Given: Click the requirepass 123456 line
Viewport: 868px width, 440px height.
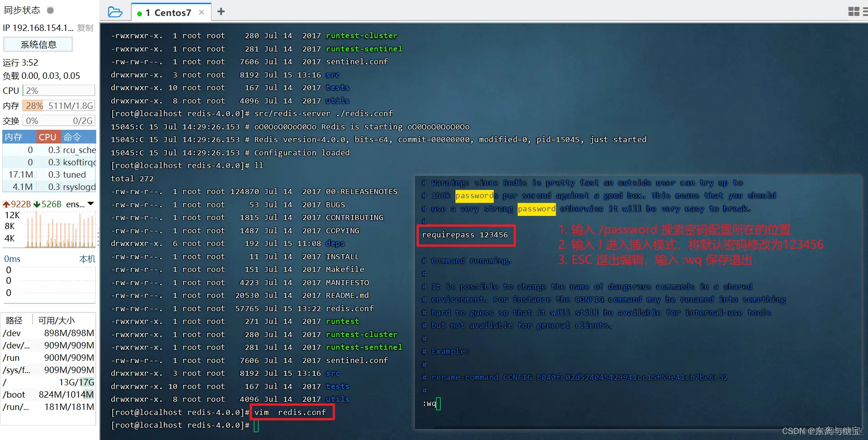Looking at the screenshot, I should pos(465,235).
